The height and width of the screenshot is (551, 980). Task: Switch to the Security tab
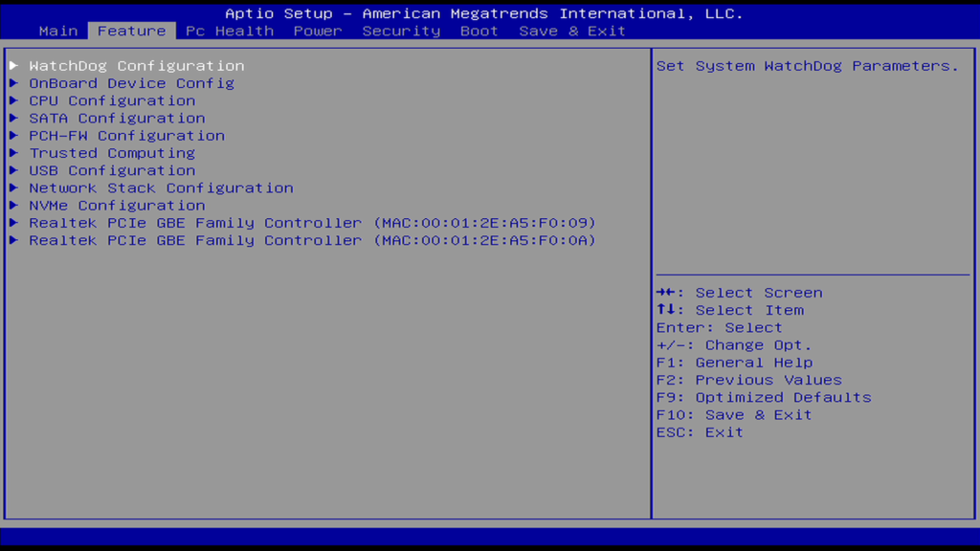click(401, 31)
